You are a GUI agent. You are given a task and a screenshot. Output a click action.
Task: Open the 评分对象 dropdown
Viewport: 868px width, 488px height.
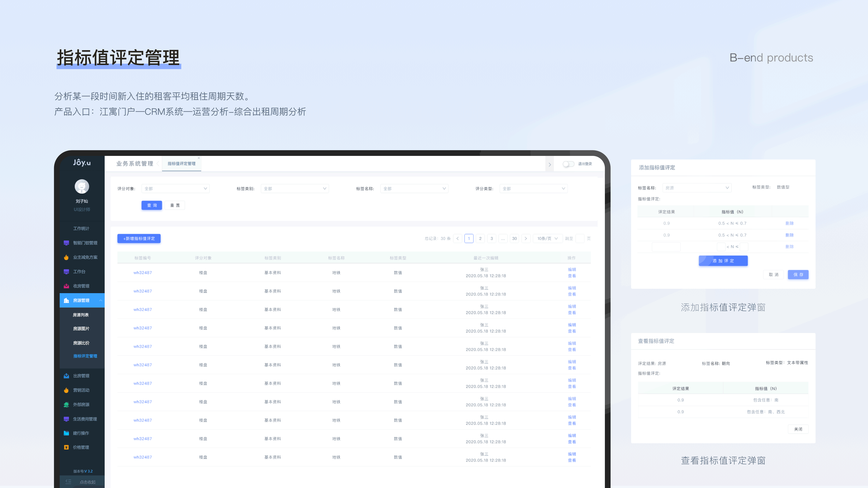[x=176, y=189]
